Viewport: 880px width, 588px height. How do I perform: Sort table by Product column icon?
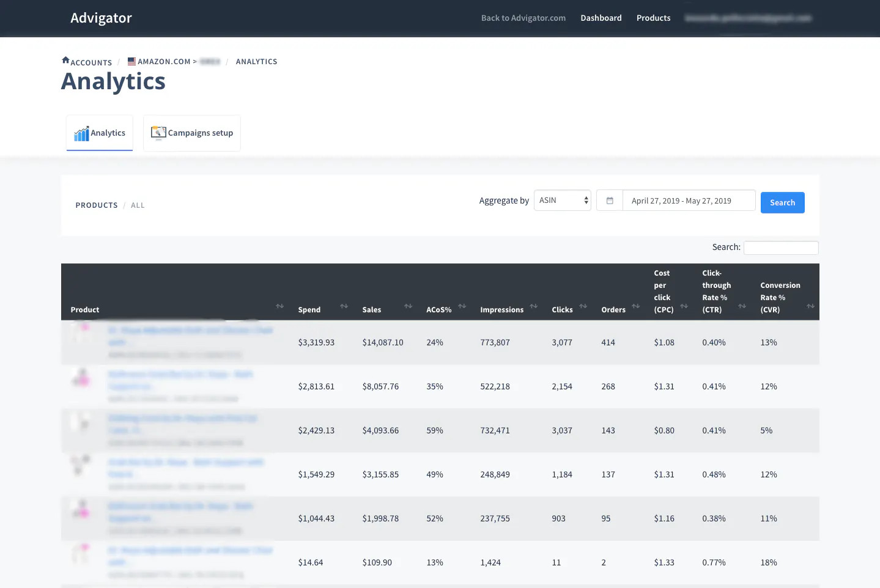tap(280, 306)
